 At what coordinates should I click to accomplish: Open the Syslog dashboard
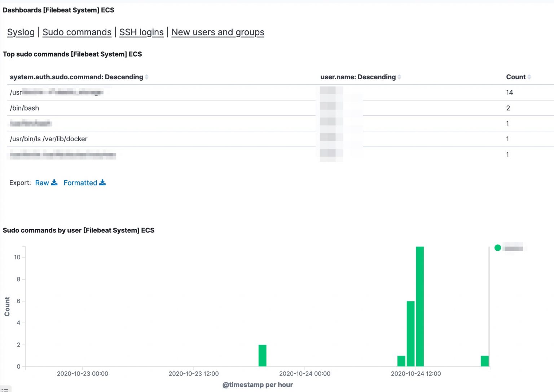point(21,32)
